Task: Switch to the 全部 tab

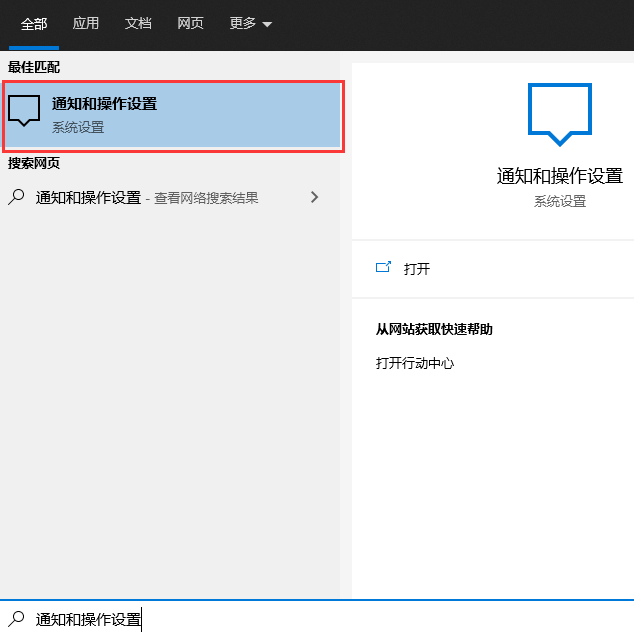Action: pos(34,23)
